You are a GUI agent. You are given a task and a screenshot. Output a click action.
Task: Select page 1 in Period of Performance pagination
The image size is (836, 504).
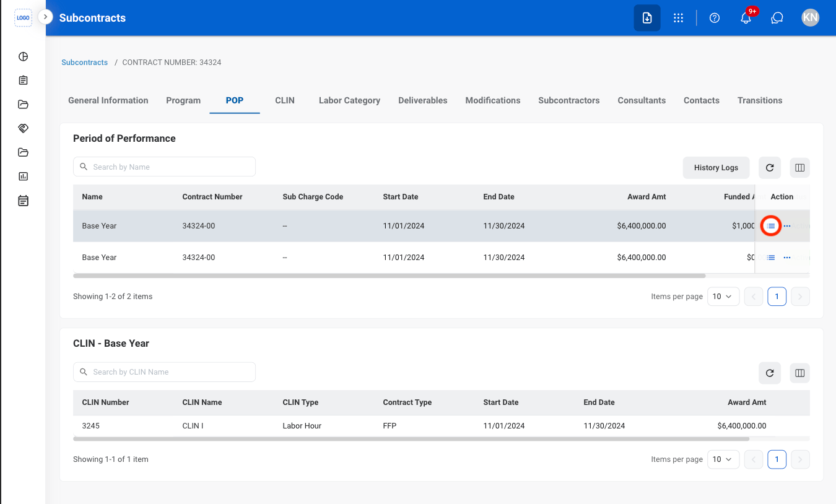pos(777,297)
